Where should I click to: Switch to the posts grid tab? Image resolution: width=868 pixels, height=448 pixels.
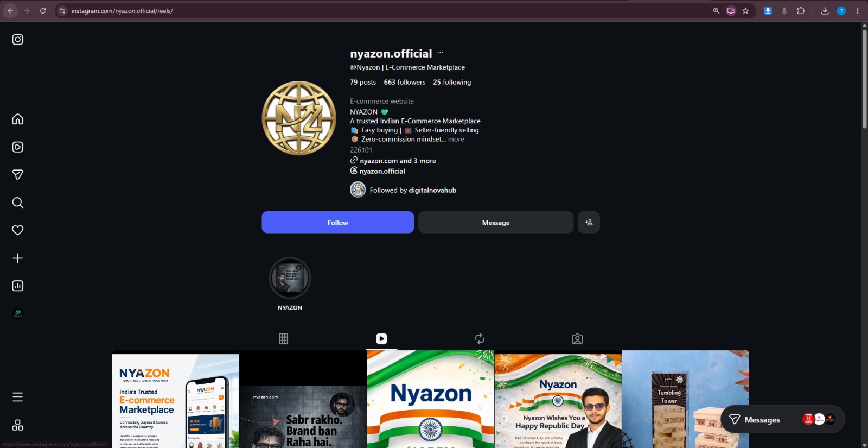(x=283, y=339)
